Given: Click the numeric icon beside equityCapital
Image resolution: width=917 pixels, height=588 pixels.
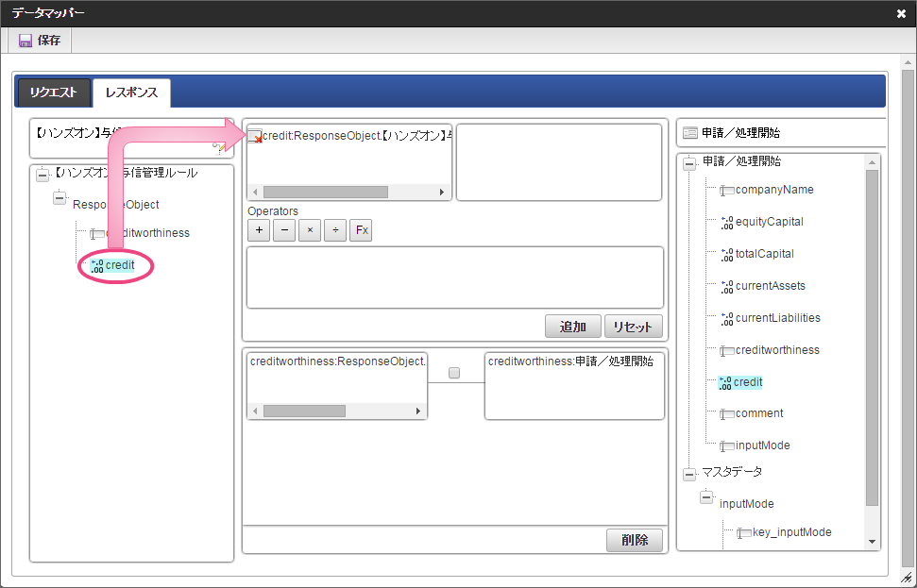Looking at the screenshot, I should point(727,223).
